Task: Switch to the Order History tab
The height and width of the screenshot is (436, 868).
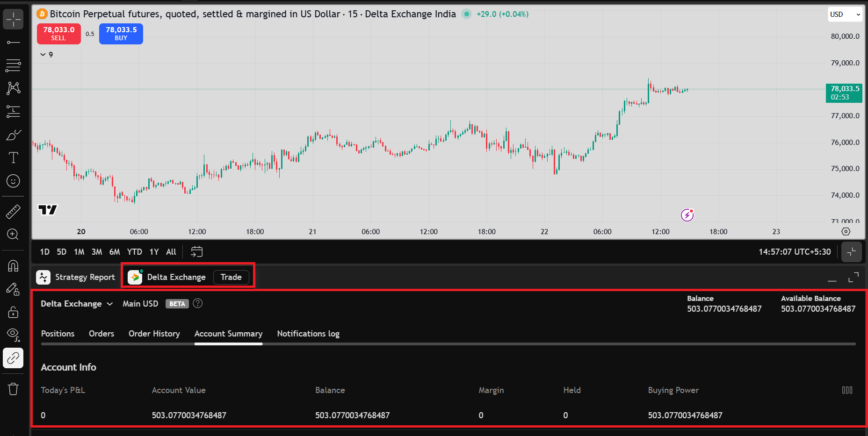Action: [154, 334]
